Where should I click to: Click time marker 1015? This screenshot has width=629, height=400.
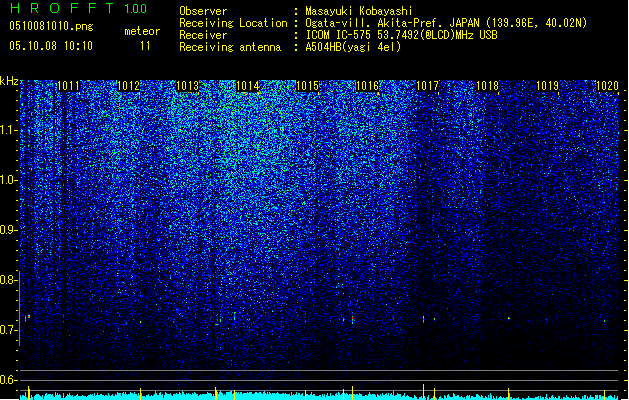(307, 86)
